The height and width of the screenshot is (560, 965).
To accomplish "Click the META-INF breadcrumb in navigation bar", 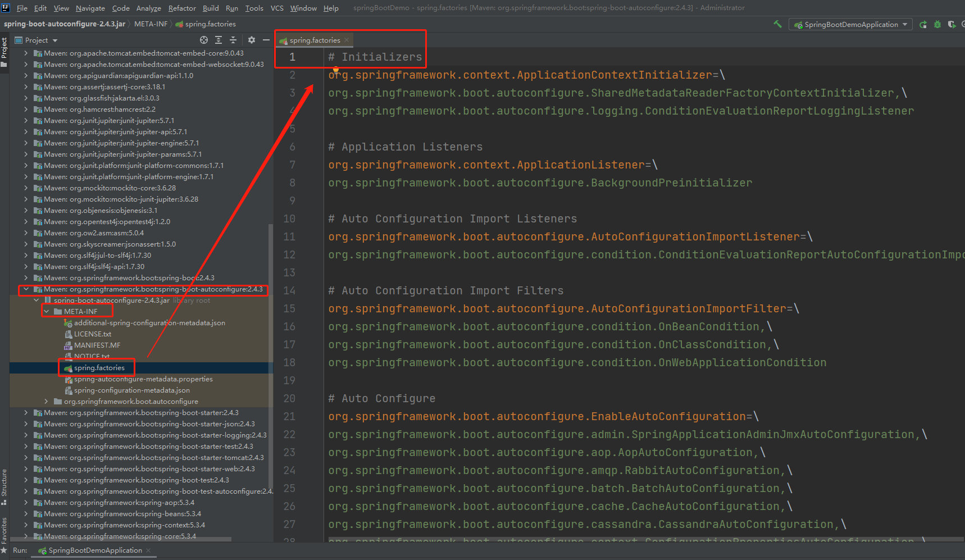I will (151, 24).
